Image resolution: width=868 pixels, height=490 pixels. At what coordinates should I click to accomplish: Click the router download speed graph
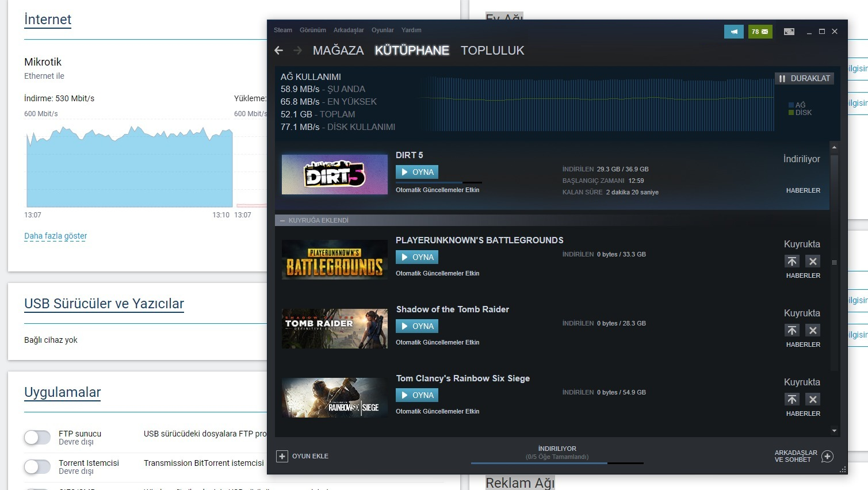pyautogui.click(x=129, y=167)
